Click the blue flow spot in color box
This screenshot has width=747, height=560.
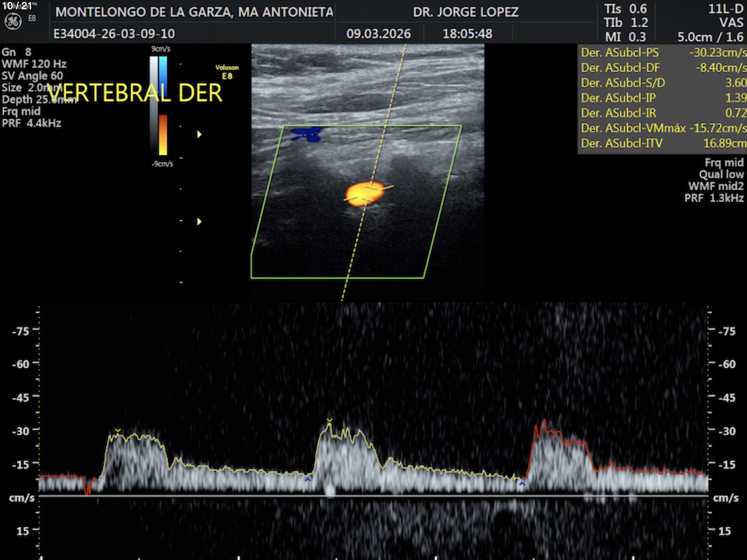point(306,134)
